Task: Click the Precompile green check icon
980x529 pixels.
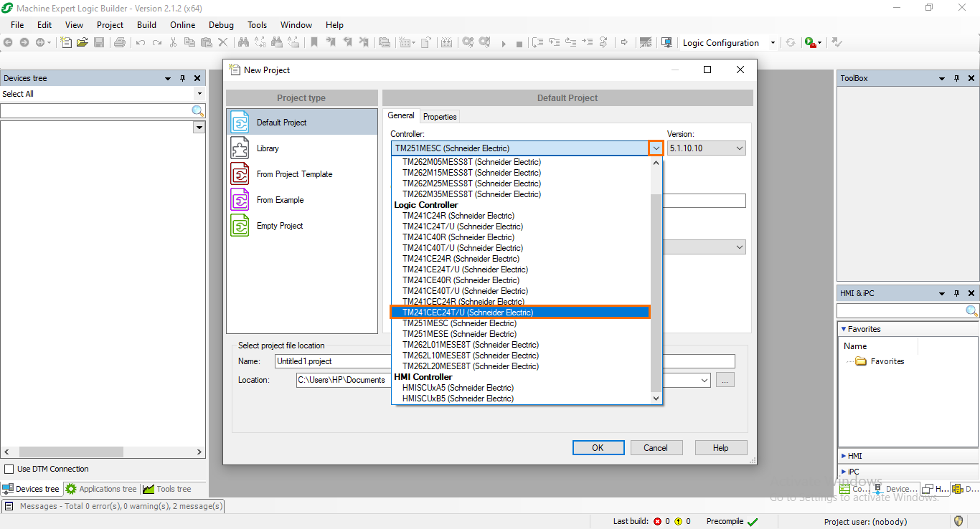Action: (x=753, y=522)
